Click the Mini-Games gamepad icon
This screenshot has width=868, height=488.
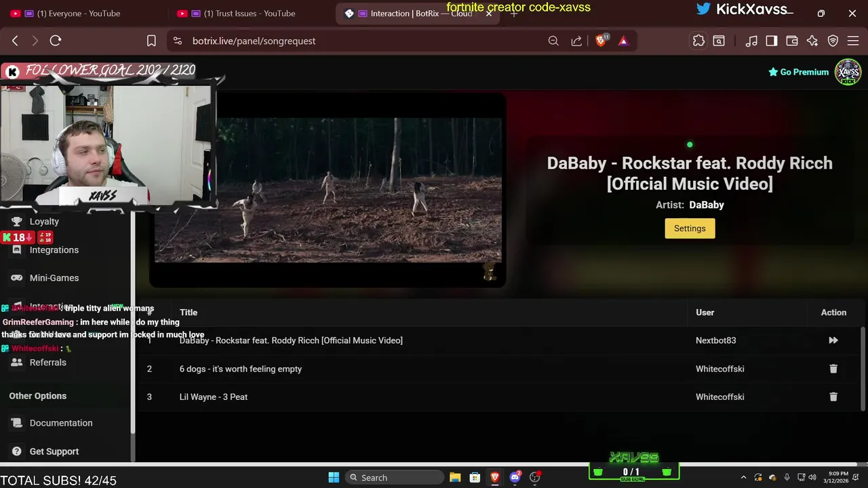pyautogui.click(x=17, y=278)
